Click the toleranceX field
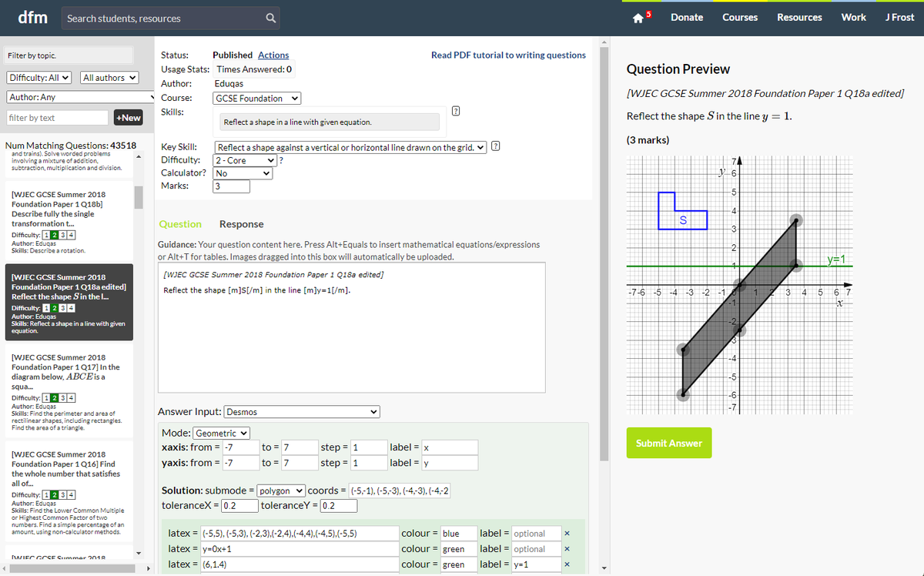This screenshot has width=924, height=576. pos(239,506)
